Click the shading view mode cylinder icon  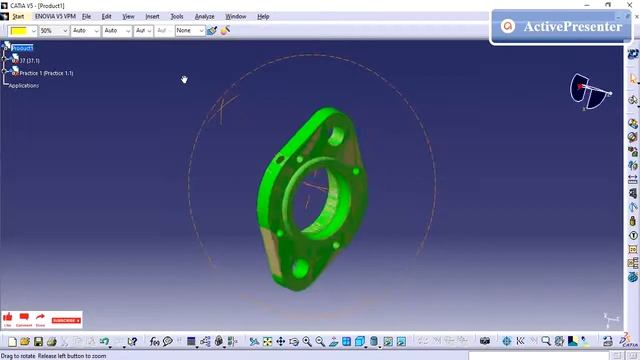click(373, 341)
